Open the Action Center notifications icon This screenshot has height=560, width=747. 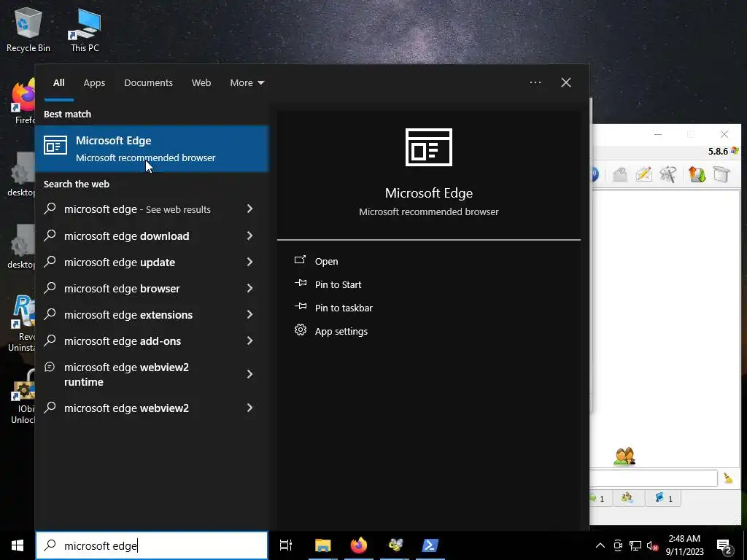pyautogui.click(x=724, y=545)
